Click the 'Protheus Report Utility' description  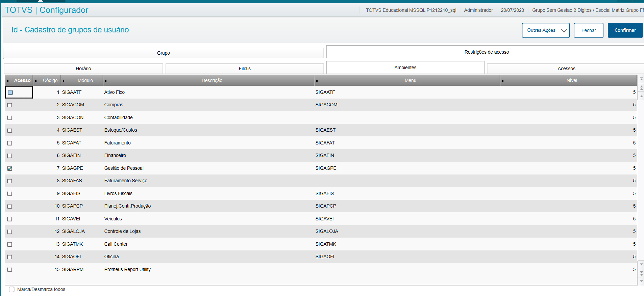127,269
